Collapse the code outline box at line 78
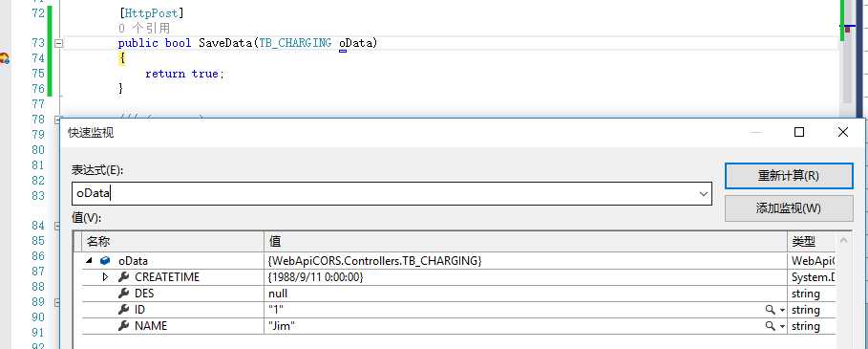The width and height of the screenshot is (868, 349). [x=57, y=119]
